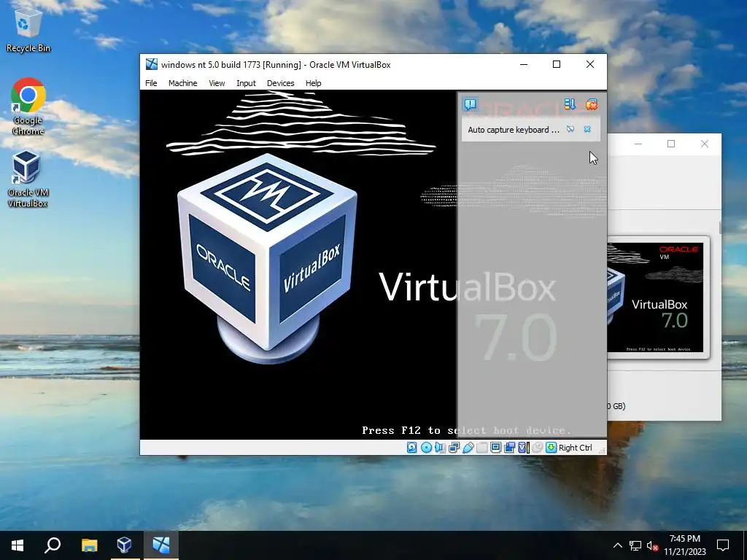Screen dimensions: 747x560
Task: Click the audio indicator in VM status bar
Action: tap(440, 448)
